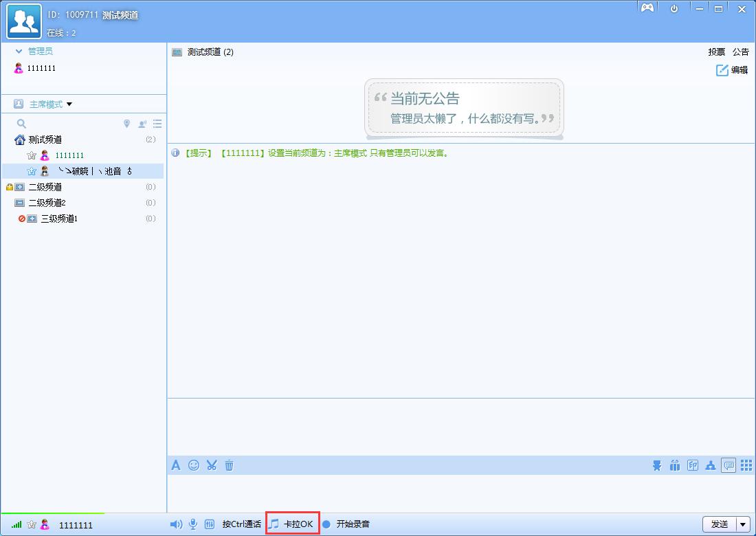756x536 pixels.
Task: Click the star icon in bottom status bar
Action: 32,524
